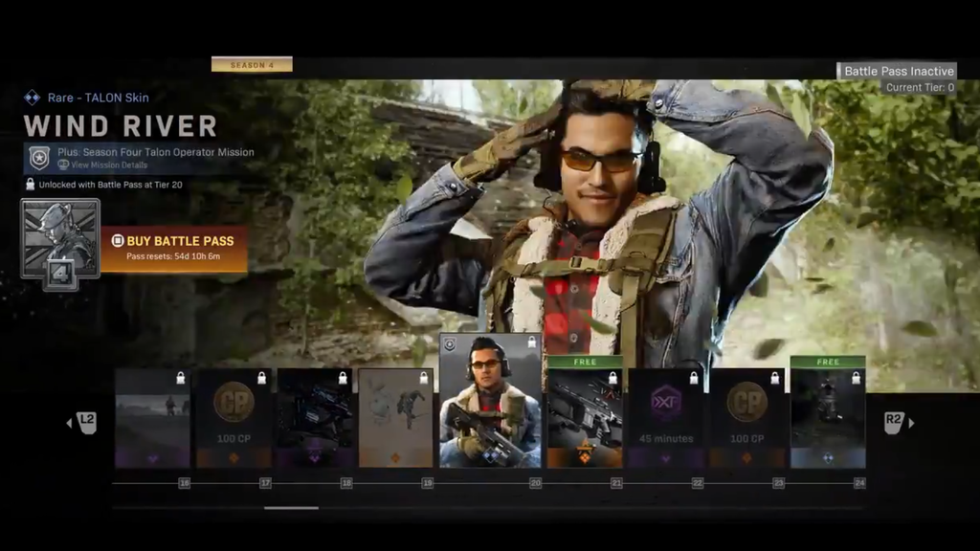The image size is (980, 551).
Task: Click the CP coin icon on tier 23 card
Action: click(x=746, y=402)
